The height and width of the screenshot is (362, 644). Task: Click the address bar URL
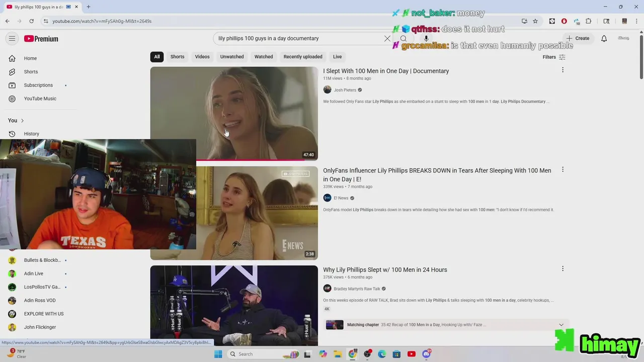(102, 21)
